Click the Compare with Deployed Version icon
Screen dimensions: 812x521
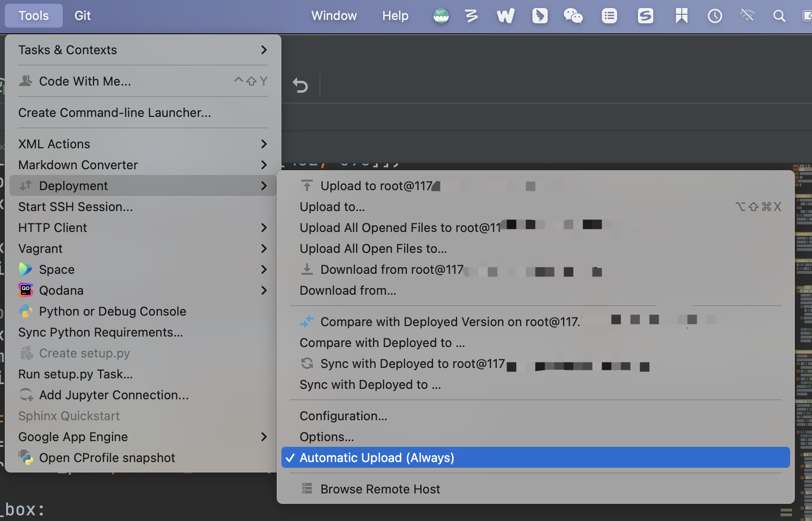(307, 322)
